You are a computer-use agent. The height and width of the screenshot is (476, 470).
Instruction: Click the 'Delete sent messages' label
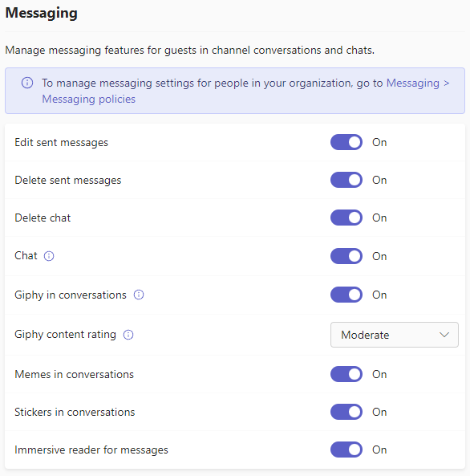tap(68, 180)
